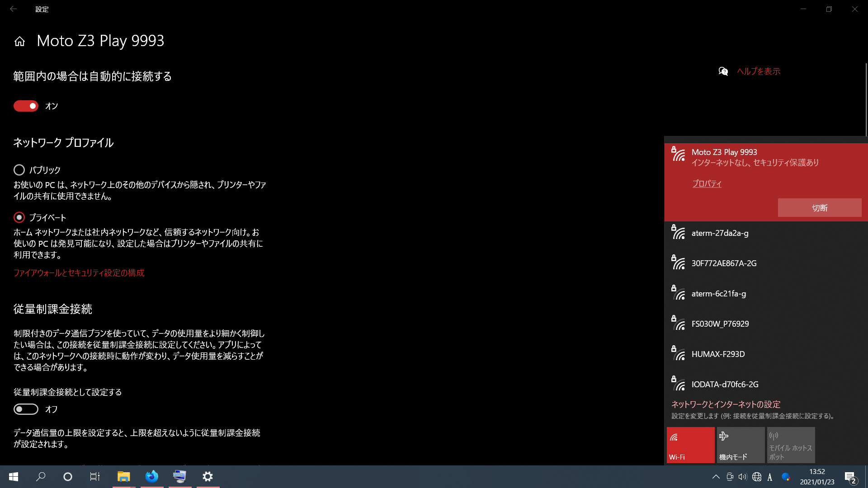
Task: Toggle the Wi-Fi quick action tile
Action: (691, 445)
